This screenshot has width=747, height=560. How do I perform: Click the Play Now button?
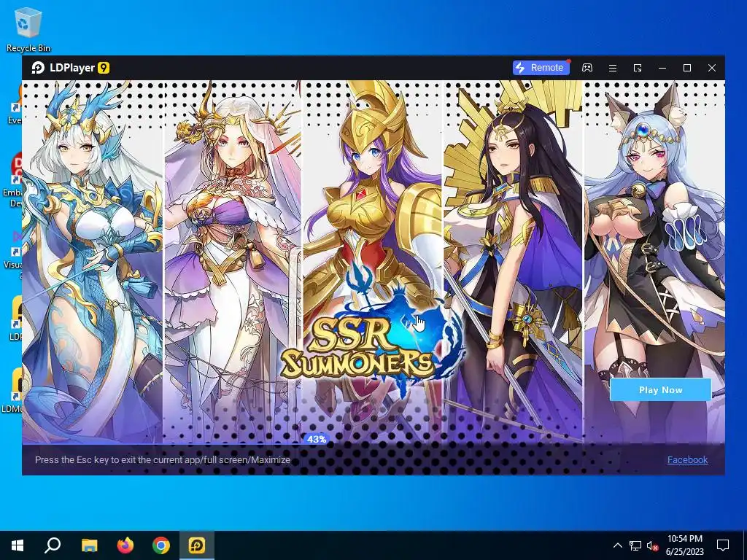[660, 390]
